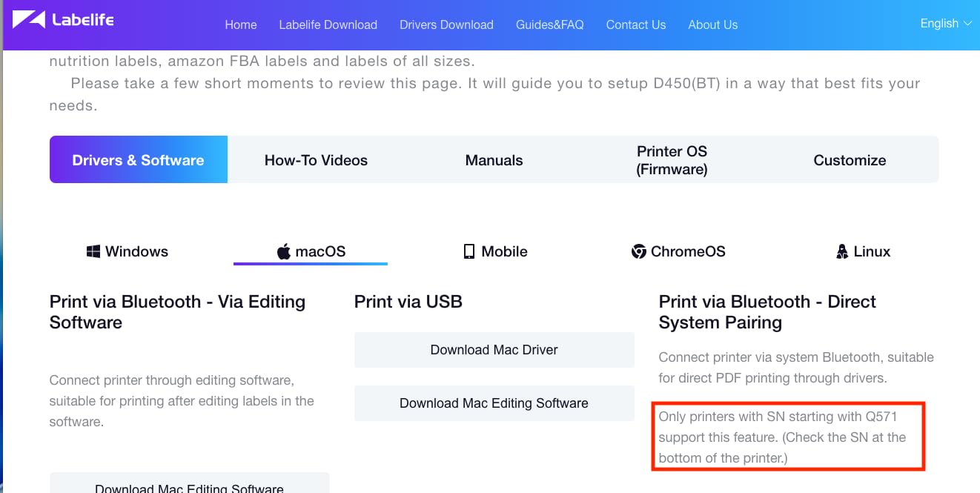980x493 pixels.
Task: Switch to the Manuals tab
Action: [x=494, y=160]
